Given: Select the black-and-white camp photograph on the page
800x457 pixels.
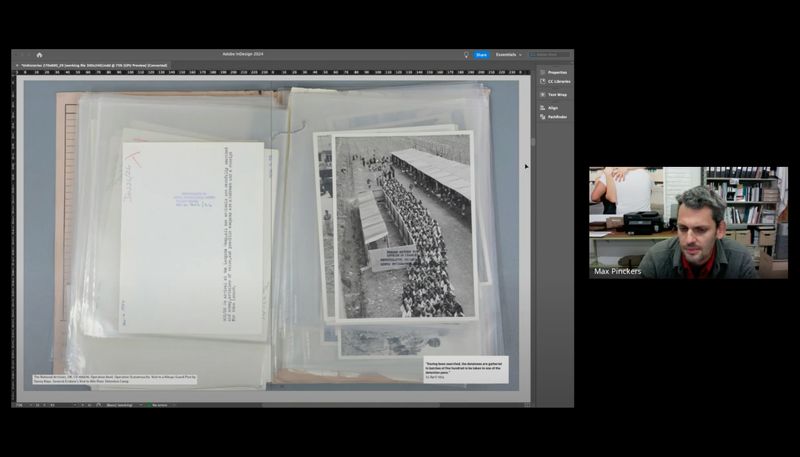Looking at the screenshot, I should [405, 226].
